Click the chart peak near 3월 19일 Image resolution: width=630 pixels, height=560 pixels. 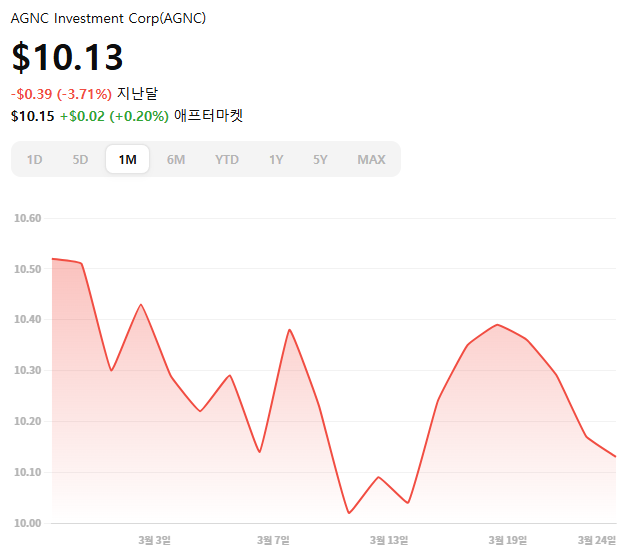[x=498, y=325]
